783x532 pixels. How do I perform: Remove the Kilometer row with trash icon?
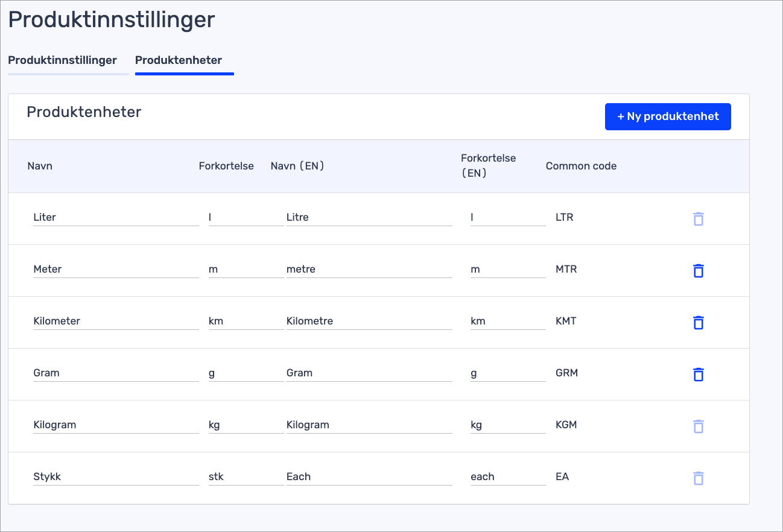[698, 322]
